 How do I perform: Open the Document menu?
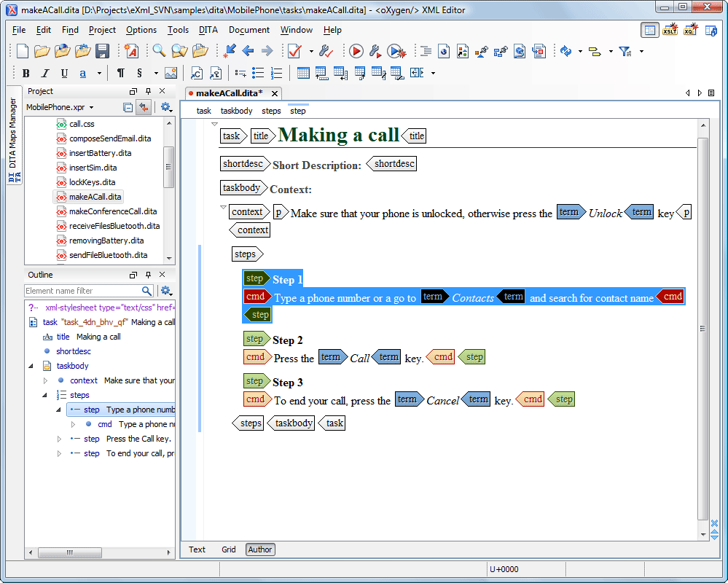click(x=248, y=30)
